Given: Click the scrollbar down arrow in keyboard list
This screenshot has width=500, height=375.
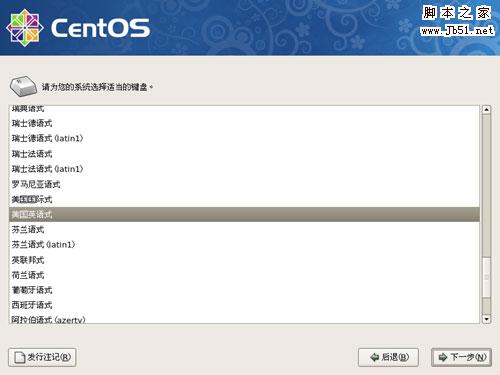Looking at the screenshot, I should pos(486,319).
